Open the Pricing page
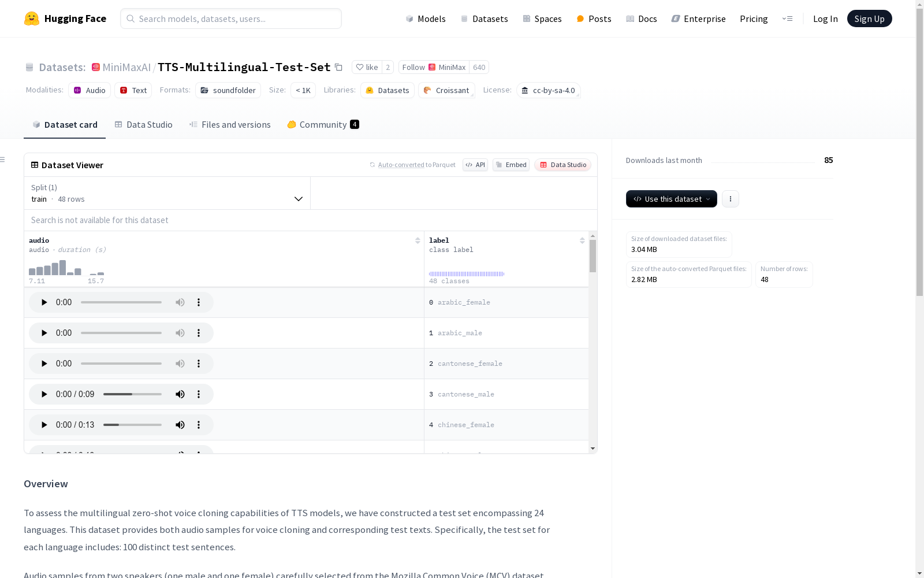 coord(754,18)
